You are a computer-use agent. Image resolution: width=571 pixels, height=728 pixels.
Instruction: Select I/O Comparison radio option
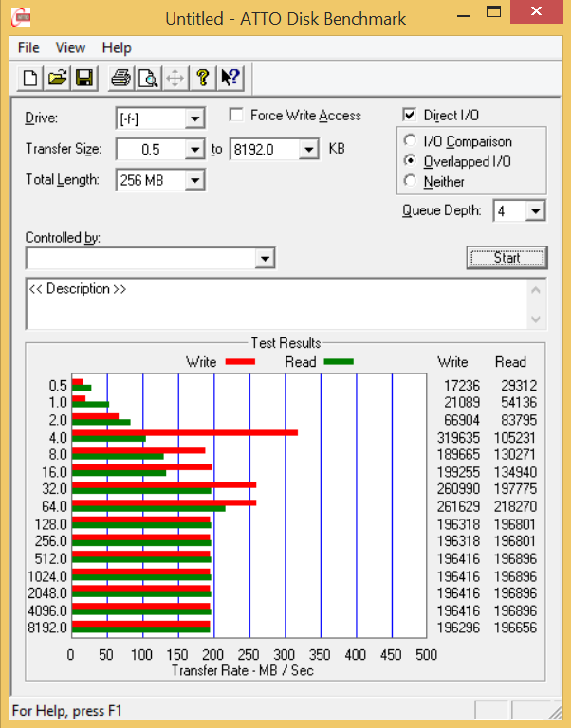click(410, 140)
